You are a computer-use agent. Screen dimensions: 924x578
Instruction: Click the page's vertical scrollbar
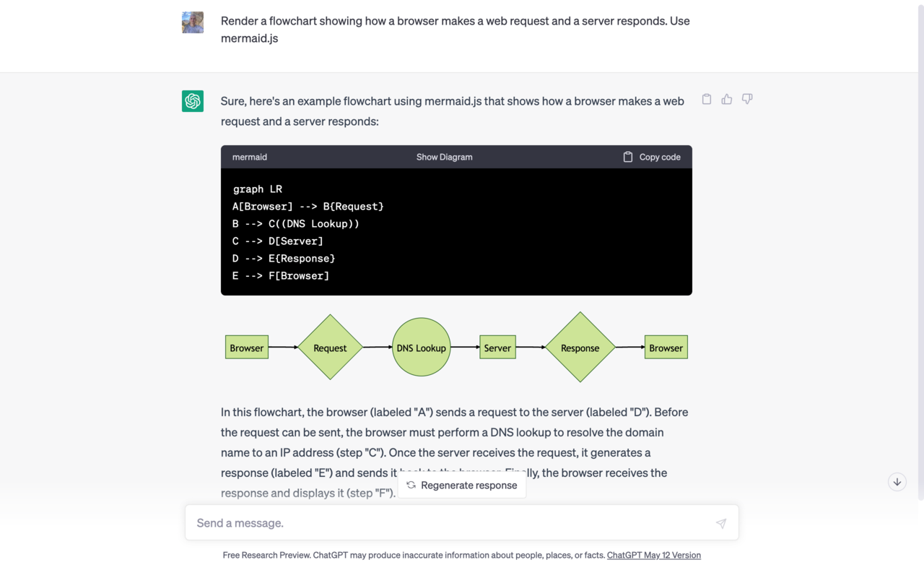point(920,253)
